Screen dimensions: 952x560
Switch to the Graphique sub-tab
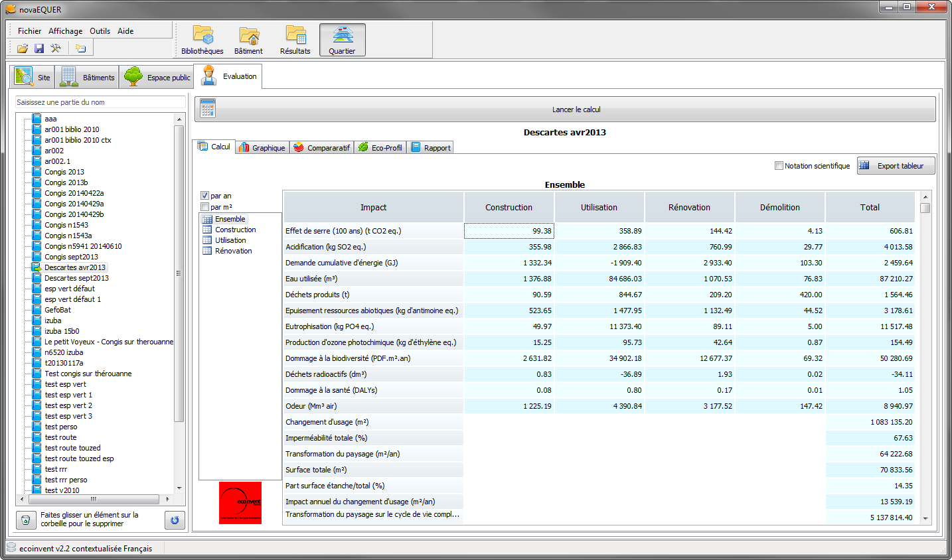tap(262, 148)
